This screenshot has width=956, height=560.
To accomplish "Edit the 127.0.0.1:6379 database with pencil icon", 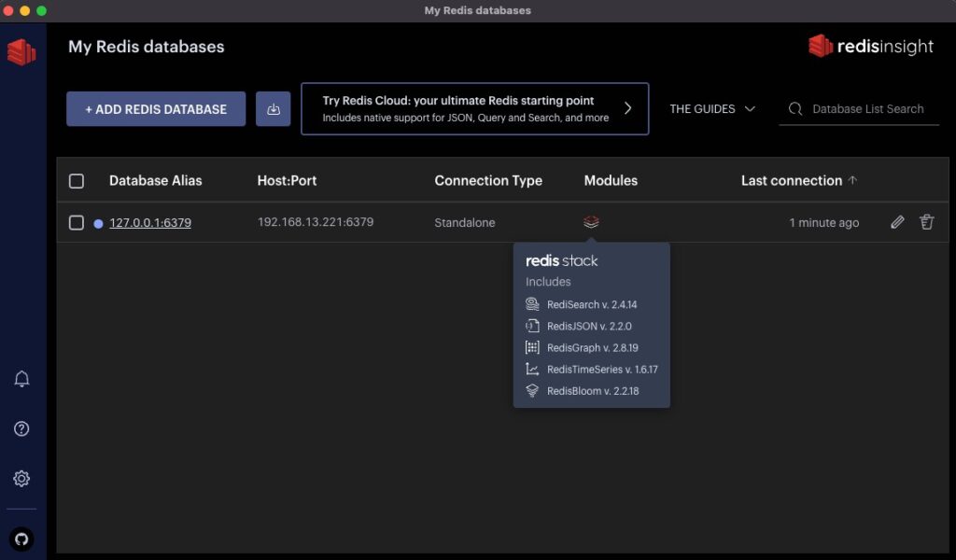I will point(897,222).
